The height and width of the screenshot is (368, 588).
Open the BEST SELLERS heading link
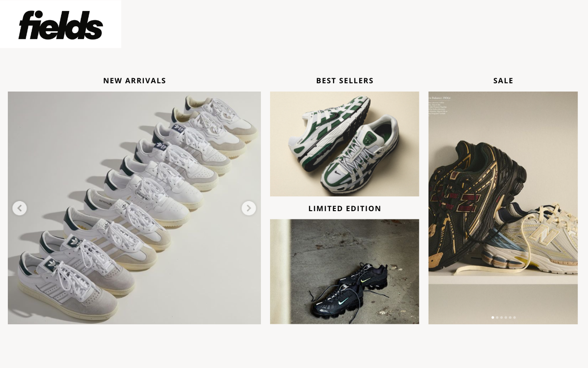[x=345, y=80]
